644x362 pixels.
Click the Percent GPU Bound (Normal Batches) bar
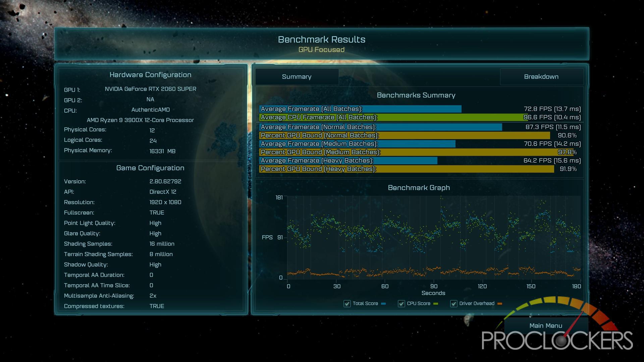tap(405, 135)
